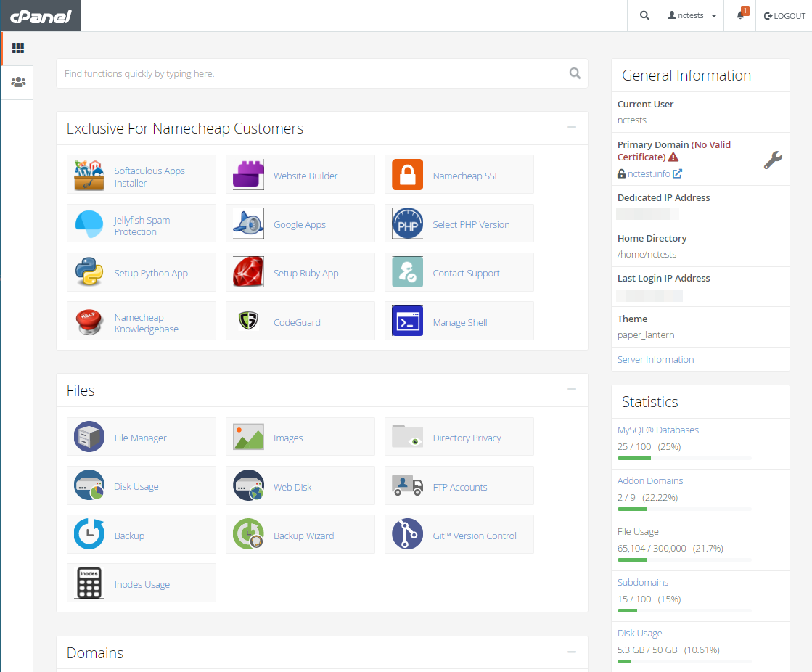Open Jellyfish Spam Protection icon

pos(89,224)
